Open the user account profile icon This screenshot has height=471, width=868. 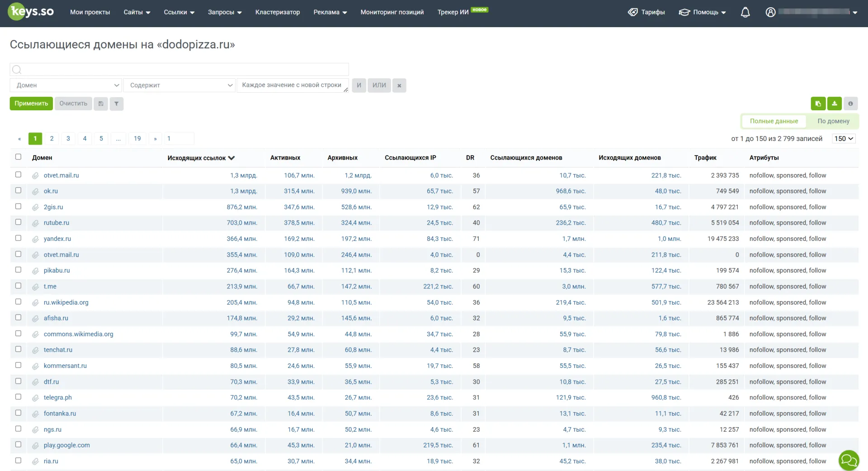770,12
